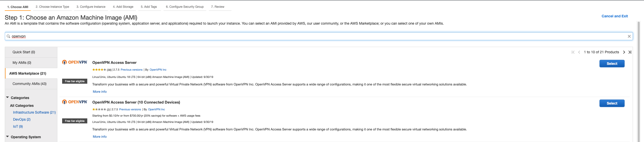
Task: Click '1 to 10 of 21 Products' text
Action: tap(601, 52)
